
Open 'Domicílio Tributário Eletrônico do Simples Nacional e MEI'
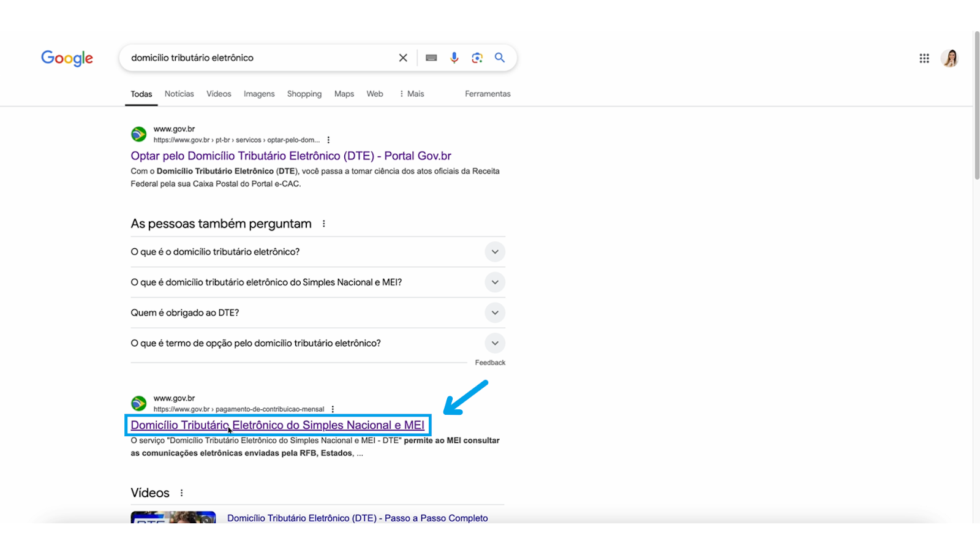(277, 425)
